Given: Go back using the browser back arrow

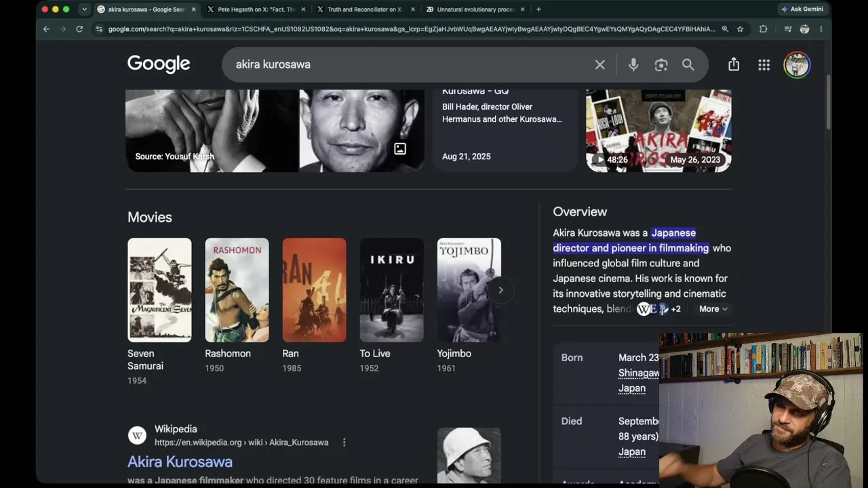Looking at the screenshot, I should coord(46,29).
